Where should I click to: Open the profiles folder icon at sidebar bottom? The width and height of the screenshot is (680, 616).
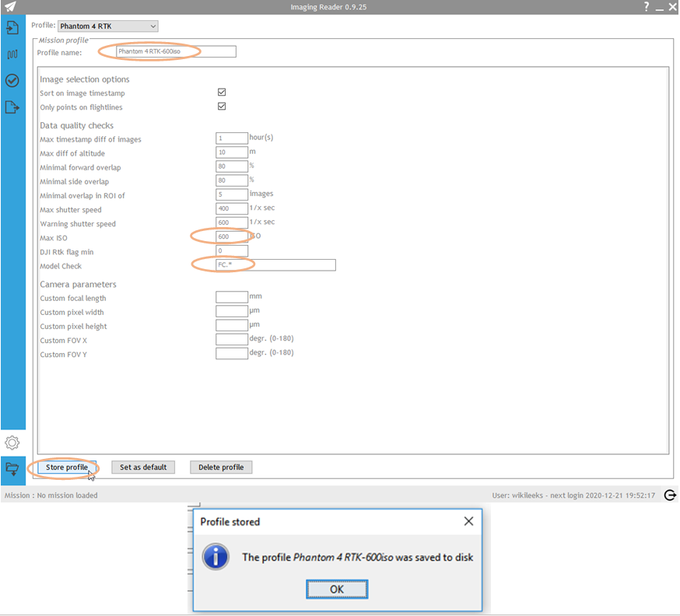[x=12, y=468]
